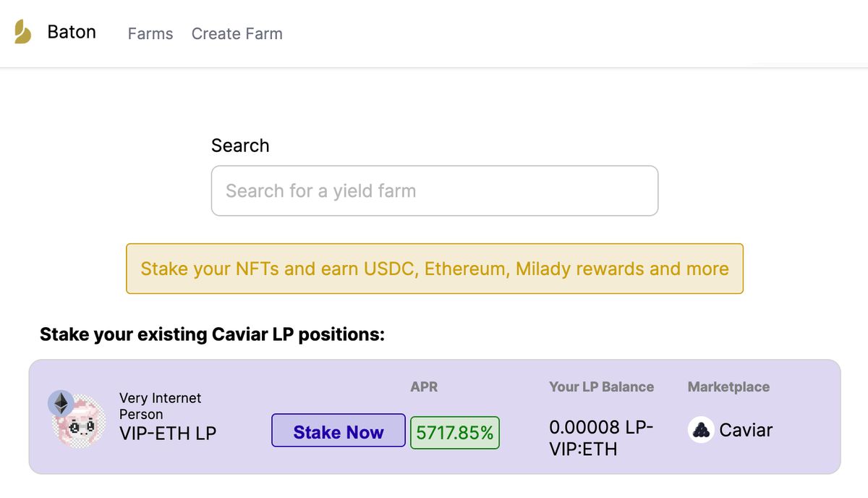Click the Caviar marketplace icon
The width and height of the screenshot is (868, 498).
click(x=701, y=430)
